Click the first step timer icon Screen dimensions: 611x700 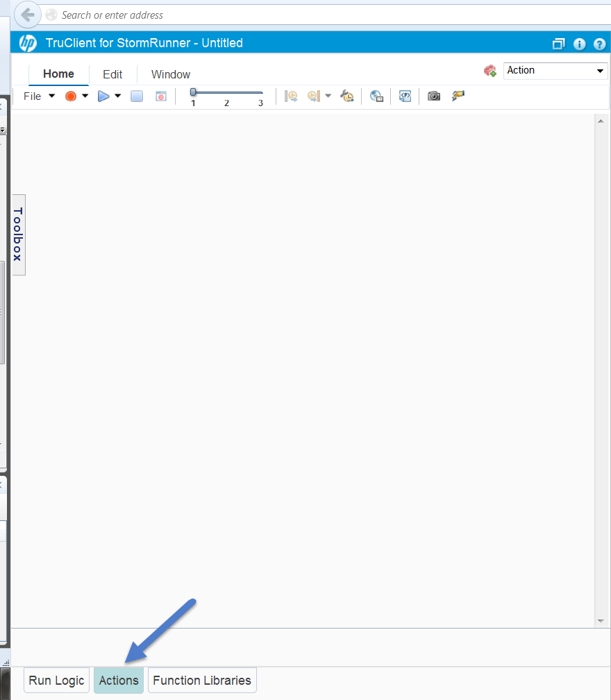tap(291, 96)
